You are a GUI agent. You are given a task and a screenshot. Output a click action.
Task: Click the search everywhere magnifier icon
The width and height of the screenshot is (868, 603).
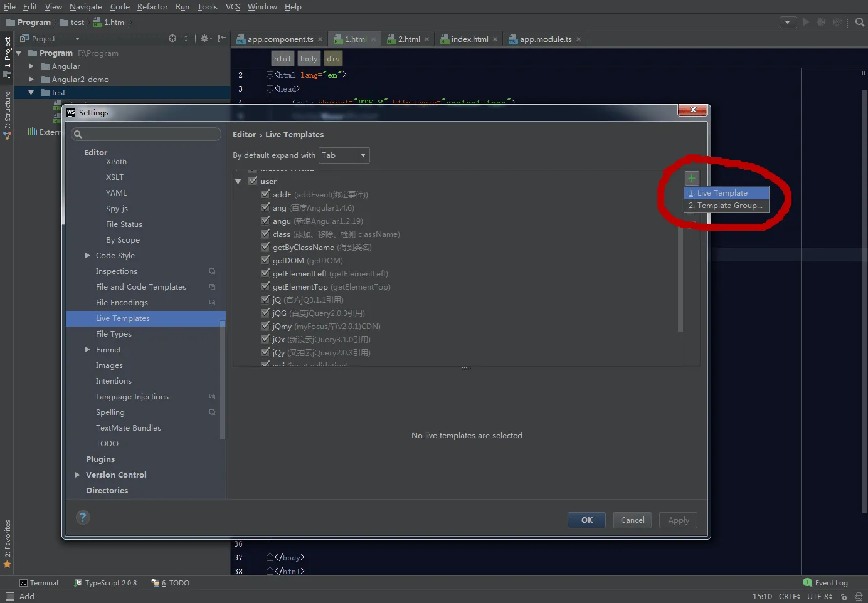(860, 22)
